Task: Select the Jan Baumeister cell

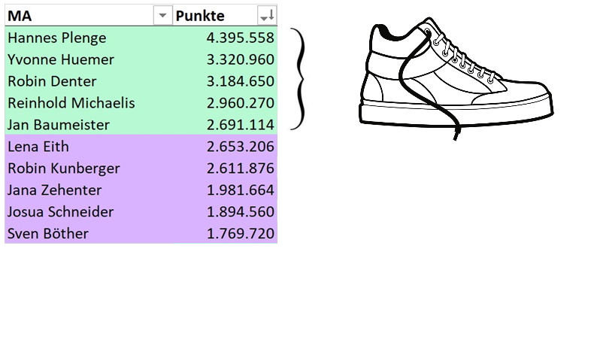Action: tap(89, 124)
